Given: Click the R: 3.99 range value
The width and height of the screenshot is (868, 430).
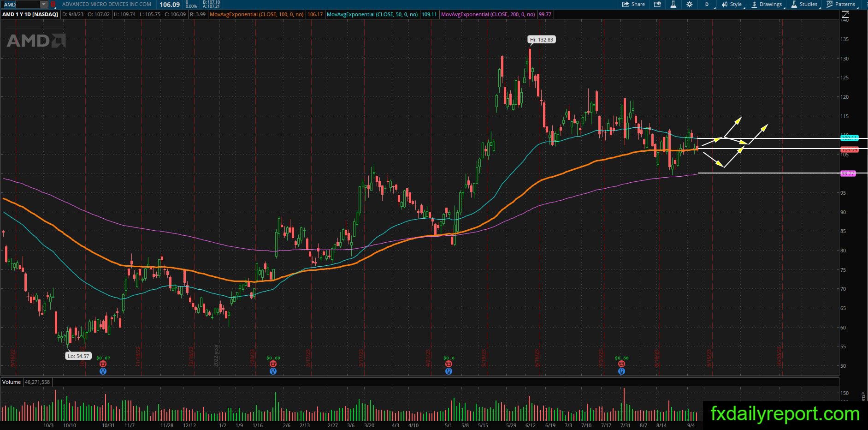Looking at the screenshot, I should tap(198, 15).
